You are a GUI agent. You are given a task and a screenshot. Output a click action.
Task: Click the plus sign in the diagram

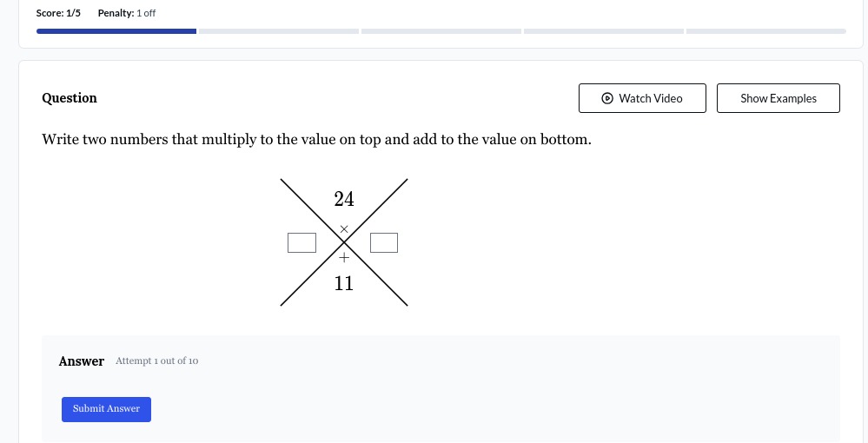point(344,257)
